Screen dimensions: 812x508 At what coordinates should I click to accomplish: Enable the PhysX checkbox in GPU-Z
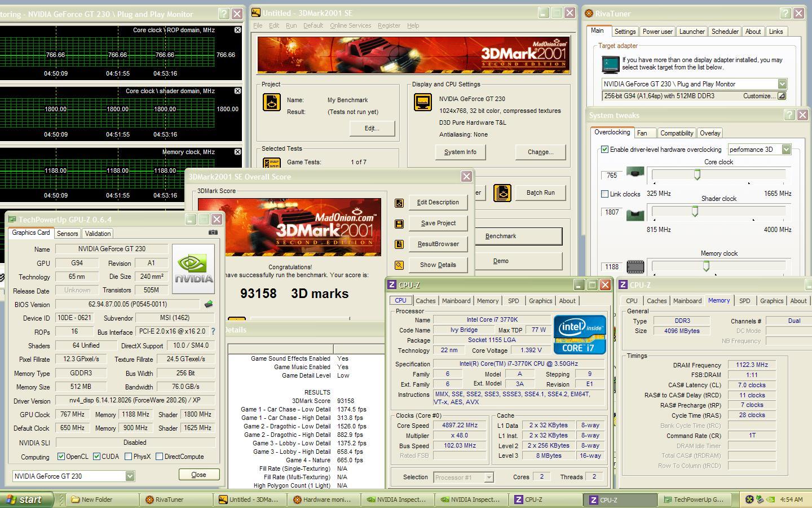[128, 457]
